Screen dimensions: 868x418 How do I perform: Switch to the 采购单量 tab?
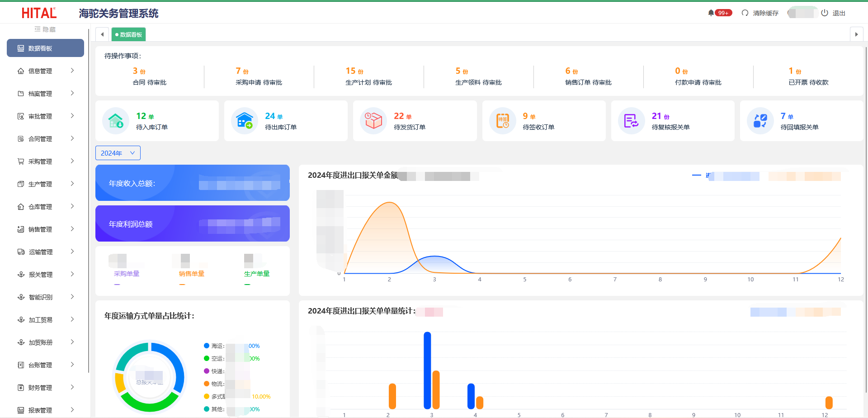tap(127, 274)
